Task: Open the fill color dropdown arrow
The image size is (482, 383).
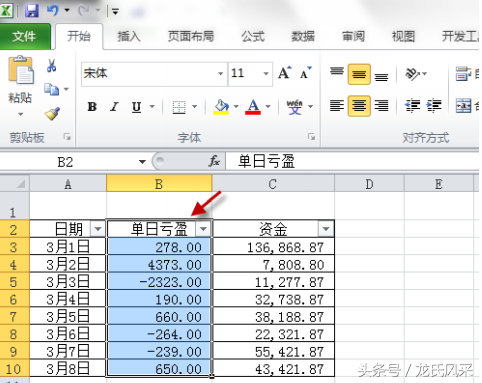Action: 236,107
